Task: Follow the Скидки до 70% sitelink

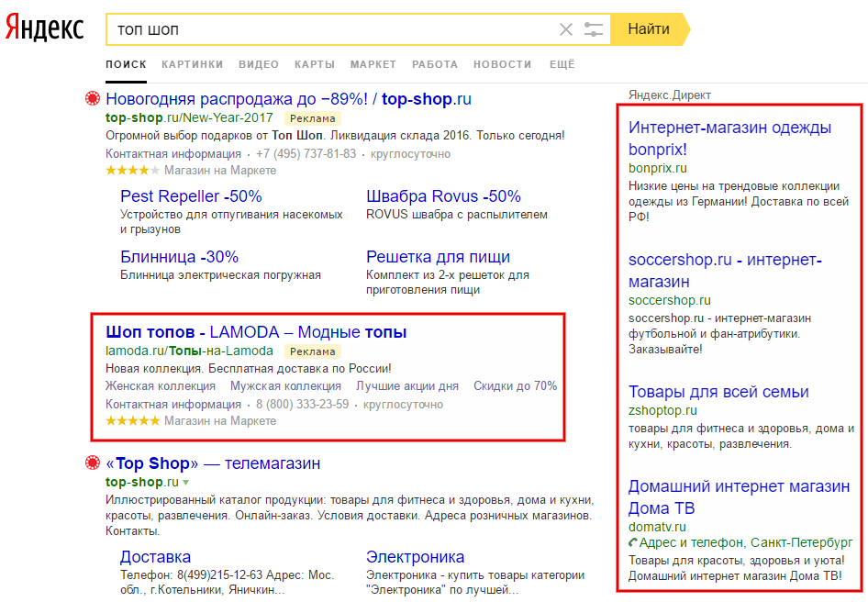Action: point(515,386)
